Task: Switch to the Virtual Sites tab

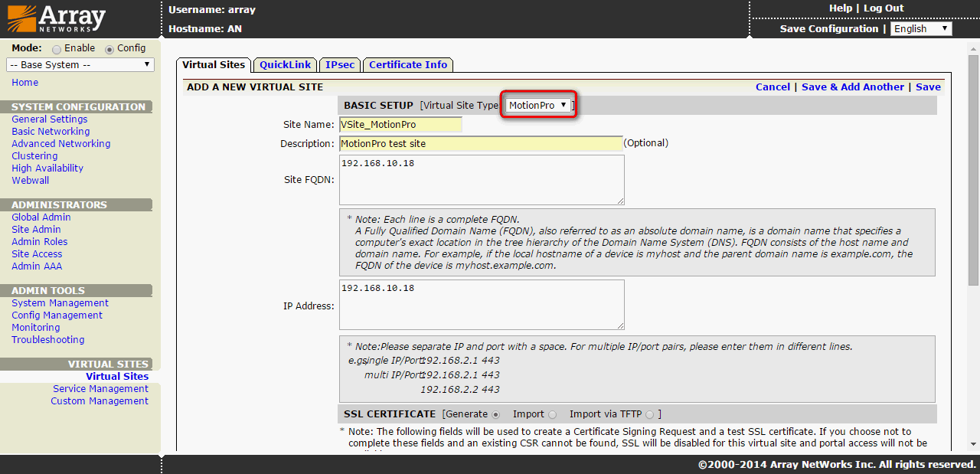Action: (214, 65)
